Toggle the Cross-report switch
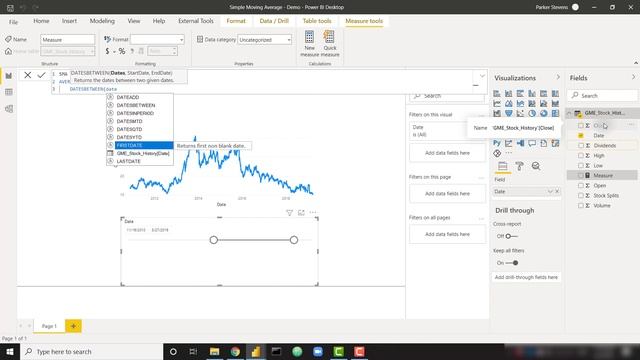640x360 pixels. (x=511, y=236)
